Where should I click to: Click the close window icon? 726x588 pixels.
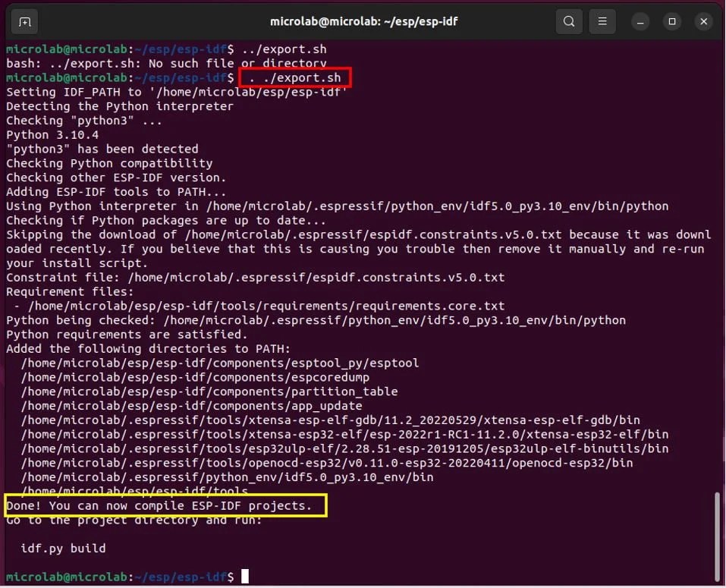[703, 21]
